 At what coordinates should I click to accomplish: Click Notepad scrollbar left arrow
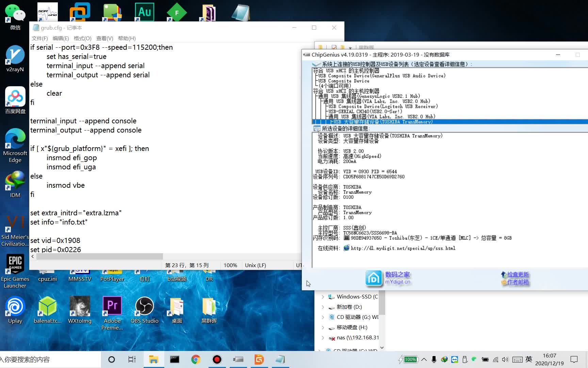click(x=33, y=256)
